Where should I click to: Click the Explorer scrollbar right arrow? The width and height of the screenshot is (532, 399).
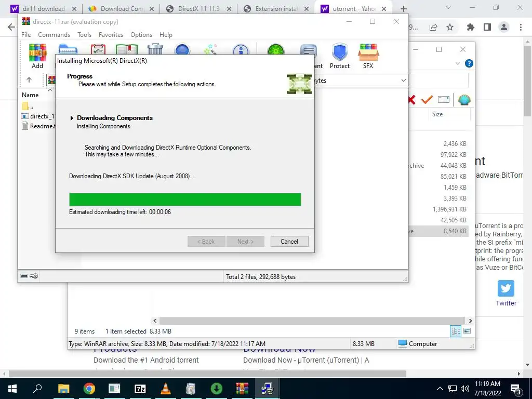tap(470, 321)
